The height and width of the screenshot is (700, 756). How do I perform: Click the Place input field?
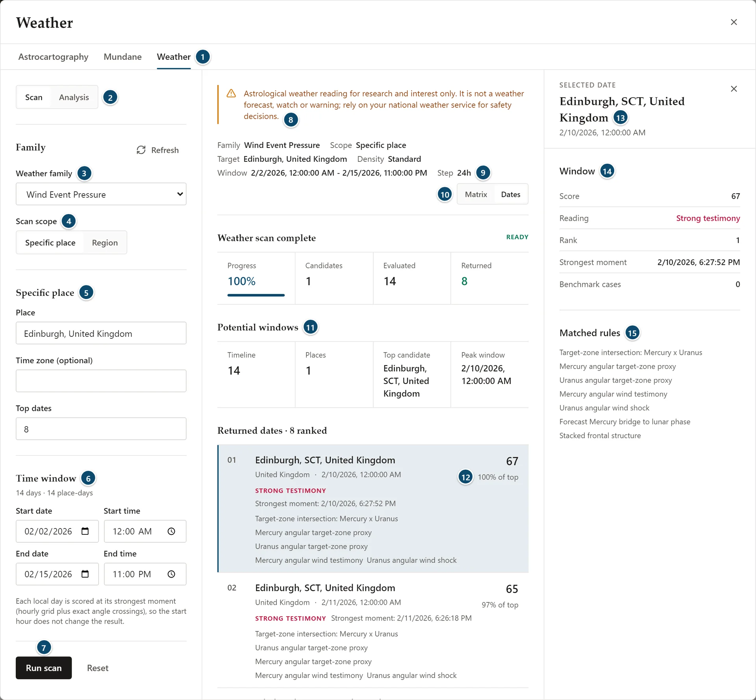(x=101, y=333)
